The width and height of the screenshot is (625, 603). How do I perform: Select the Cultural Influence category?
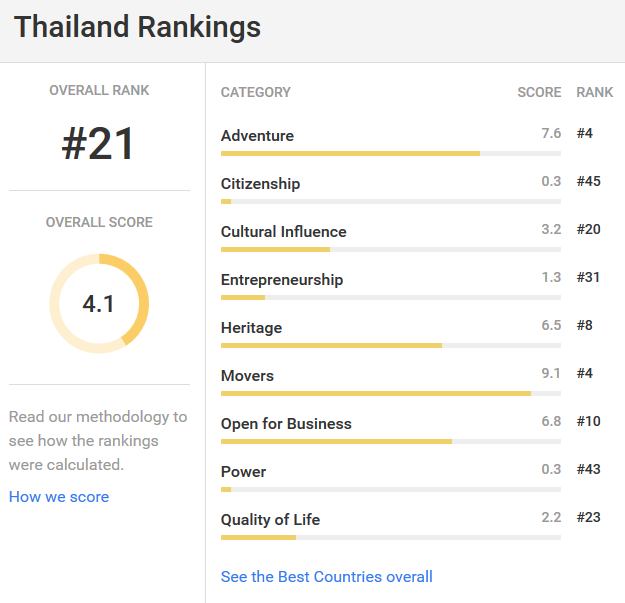283,232
